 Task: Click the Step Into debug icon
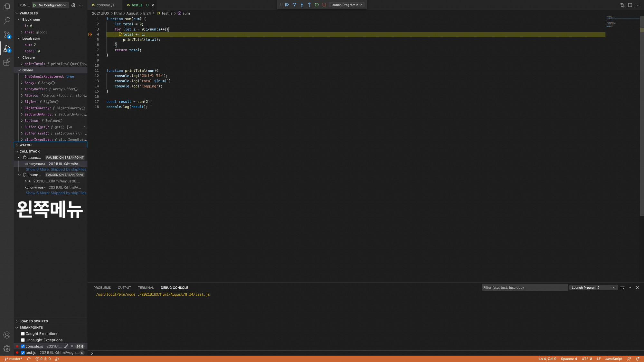[x=302, y=5]
